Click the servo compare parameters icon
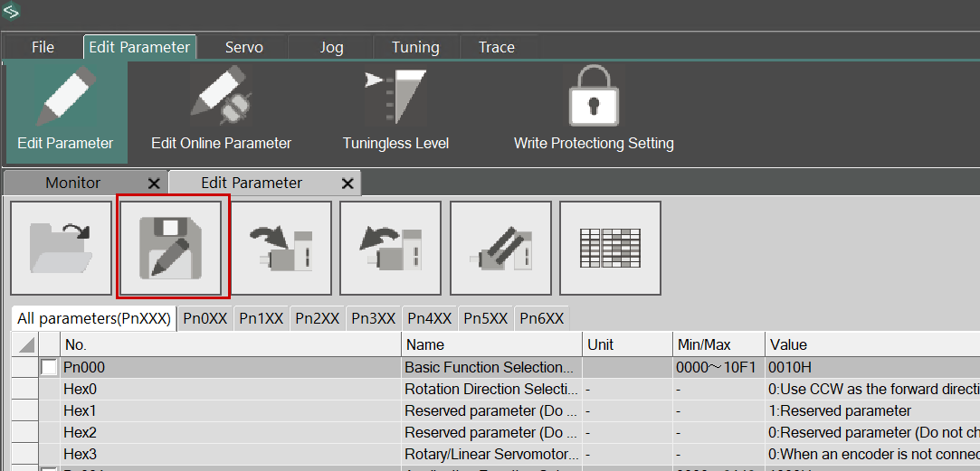This screenshot has width=980, height=471. 500,248
